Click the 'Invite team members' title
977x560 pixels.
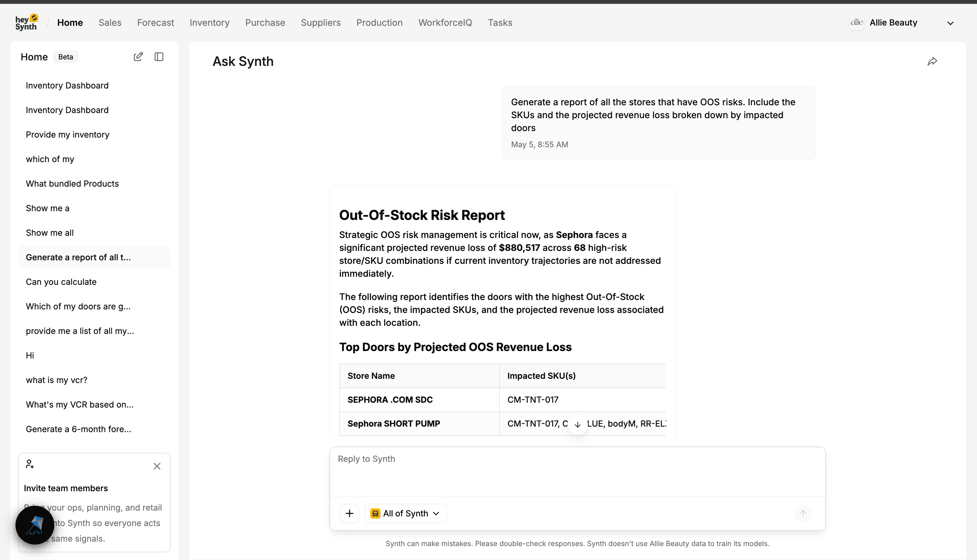pos(66,488)
